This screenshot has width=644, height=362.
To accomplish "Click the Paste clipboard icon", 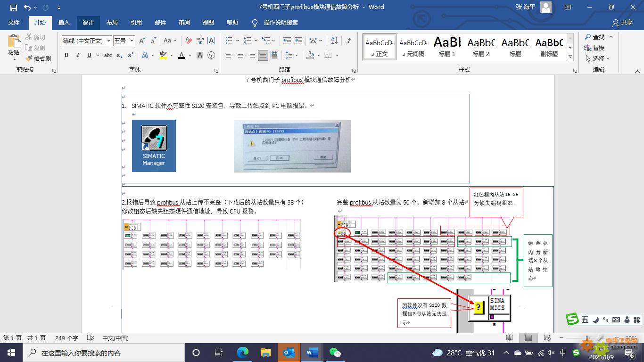I will click(x=14, y=41).
